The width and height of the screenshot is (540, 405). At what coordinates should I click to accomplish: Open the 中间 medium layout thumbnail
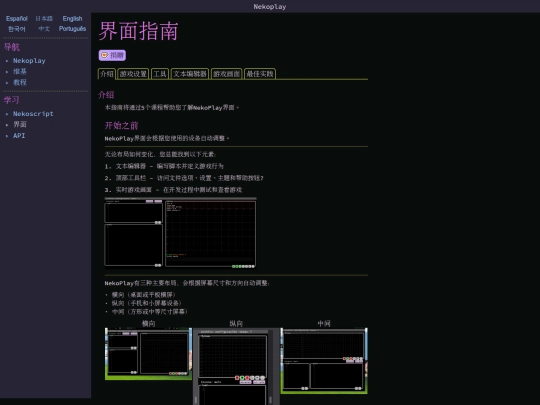324,361
